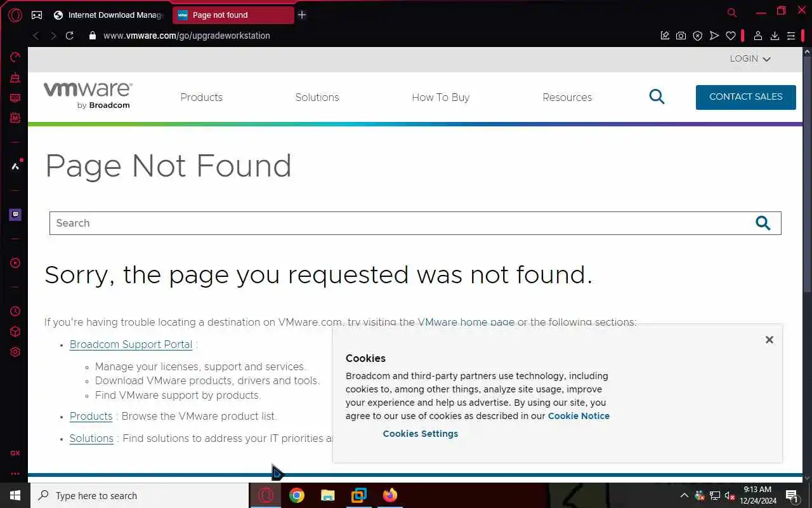
Task: Open Extensions cube icon in sidebar
Action: pos(15,331)
